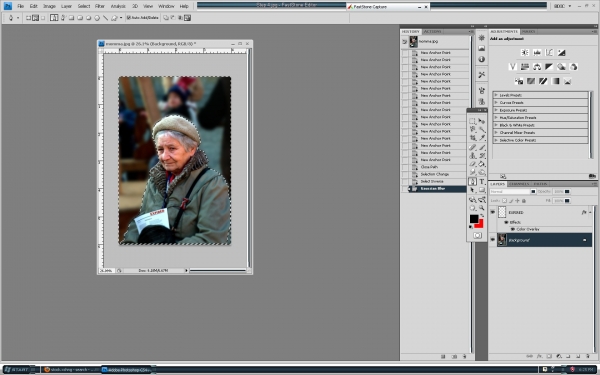Toggle Color Overlay effect visibility
The height and width of the screenshot is (375, 600).
pyautogui.click(x=513, y=229)
